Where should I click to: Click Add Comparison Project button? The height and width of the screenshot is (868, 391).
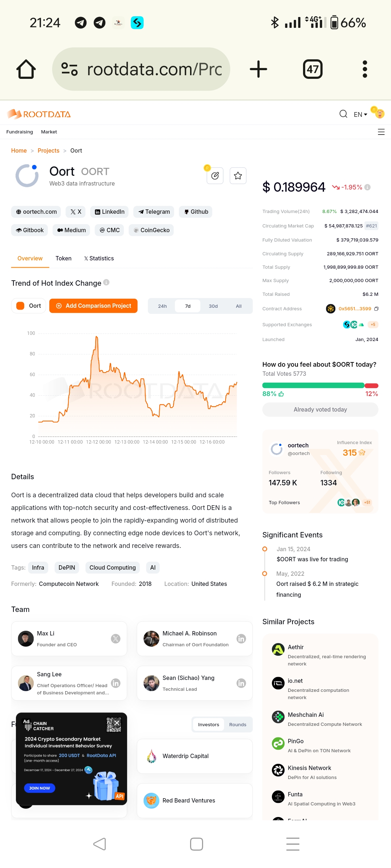(x=93, y=306)
